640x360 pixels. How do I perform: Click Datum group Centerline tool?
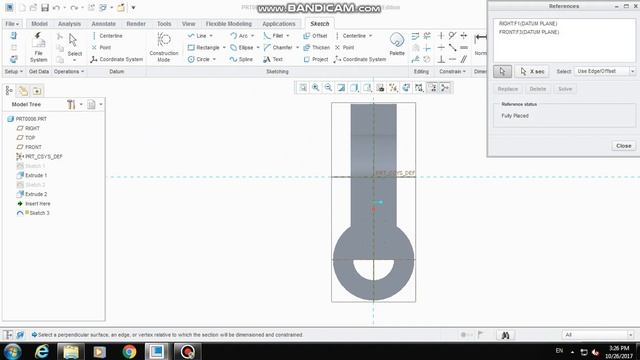click(107, 36)
